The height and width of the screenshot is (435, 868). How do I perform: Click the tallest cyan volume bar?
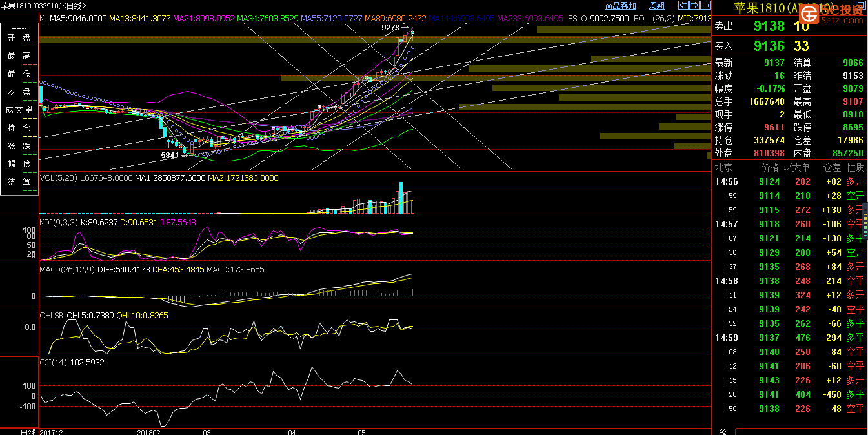(401, 197)
